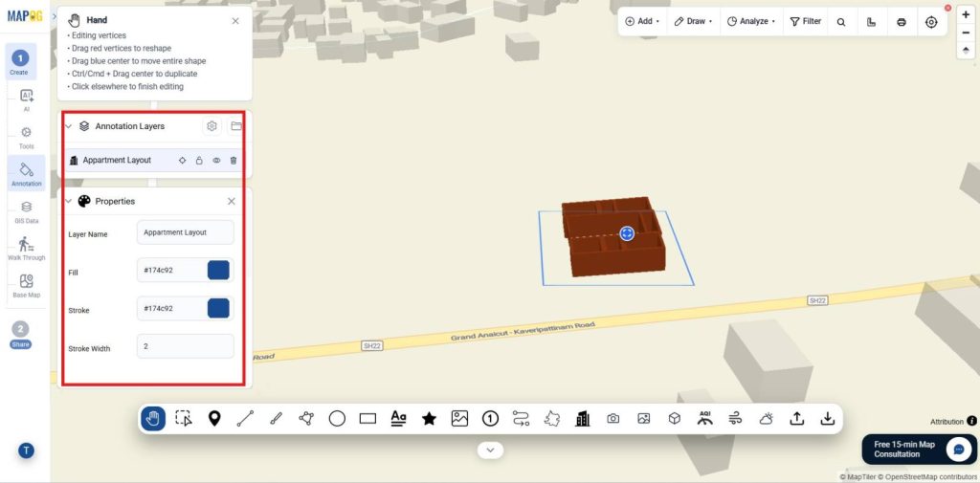Pick the map pin marker tool
The height and width of the screenshot is (483, 980).
[x=214, y=419]
